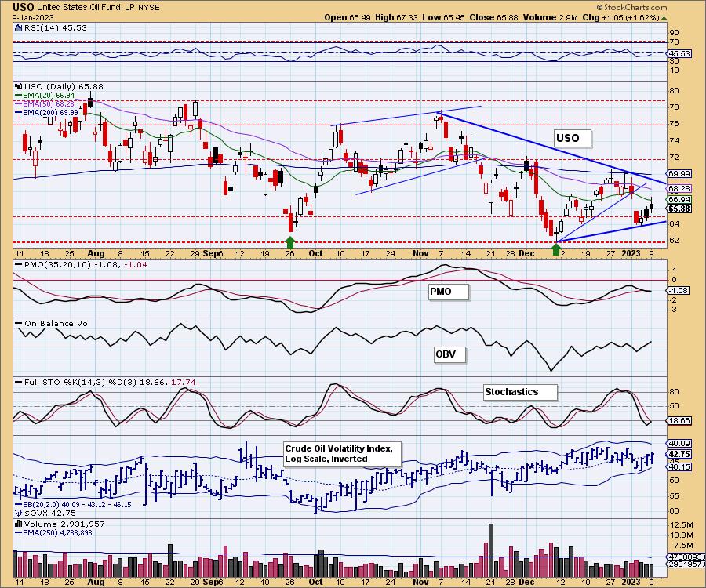
Task: Click the green arrow marking the September 26 low
Action: [290, 242]
